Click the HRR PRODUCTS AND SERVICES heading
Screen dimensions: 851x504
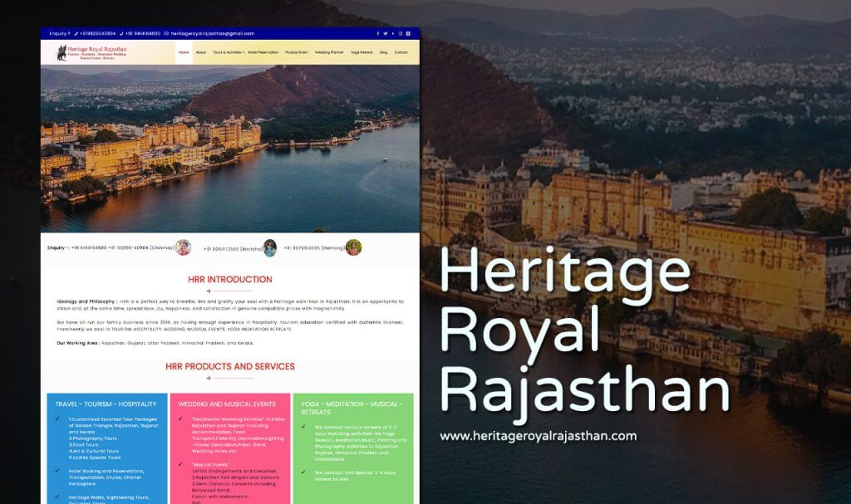coord(230,367)
